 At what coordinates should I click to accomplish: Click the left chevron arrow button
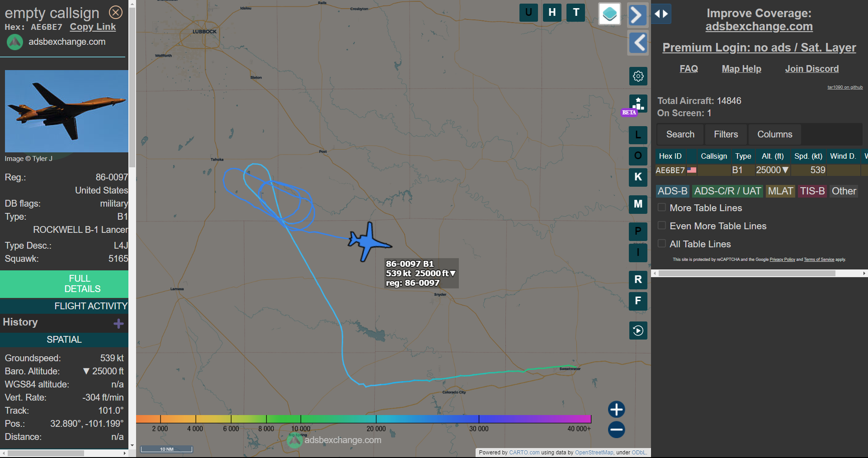[x=638, y=43]
